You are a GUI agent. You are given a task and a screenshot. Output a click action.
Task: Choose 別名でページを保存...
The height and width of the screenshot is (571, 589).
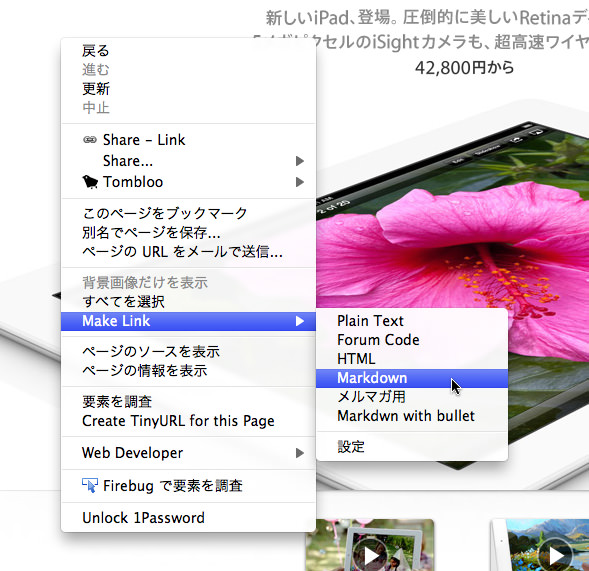click(x=188, y=233)
